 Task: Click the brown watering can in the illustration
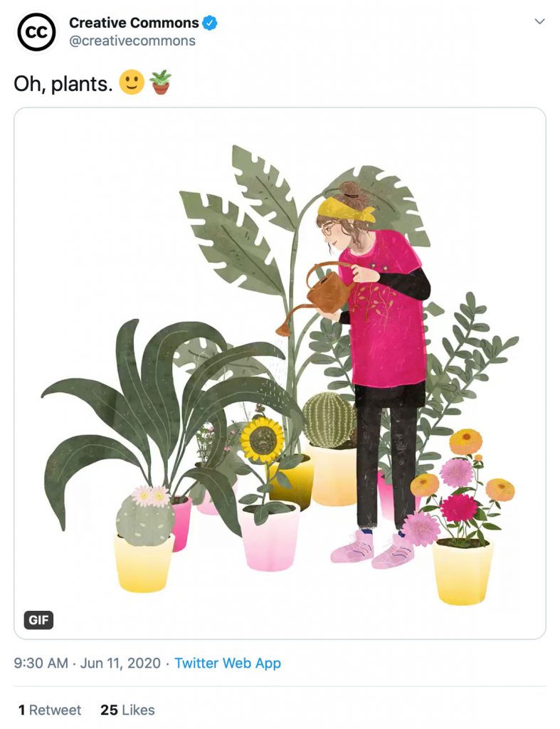click(327, 288)
